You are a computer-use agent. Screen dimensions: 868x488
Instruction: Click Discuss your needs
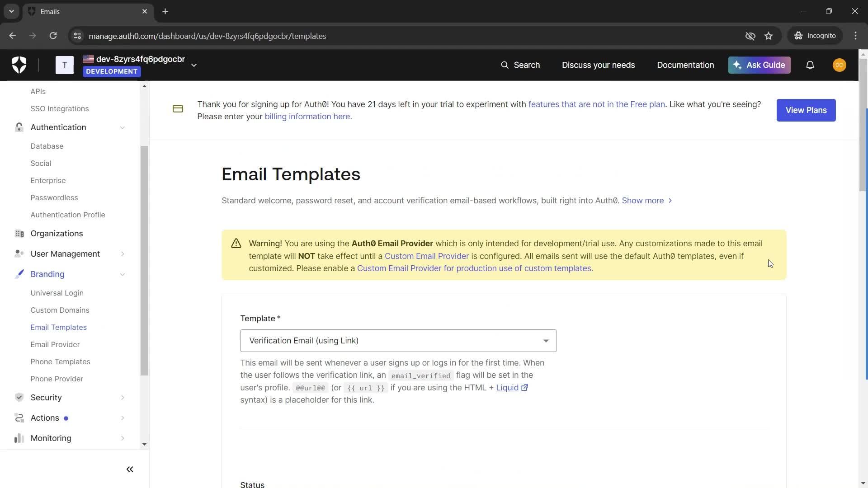[x=598, y=65]
